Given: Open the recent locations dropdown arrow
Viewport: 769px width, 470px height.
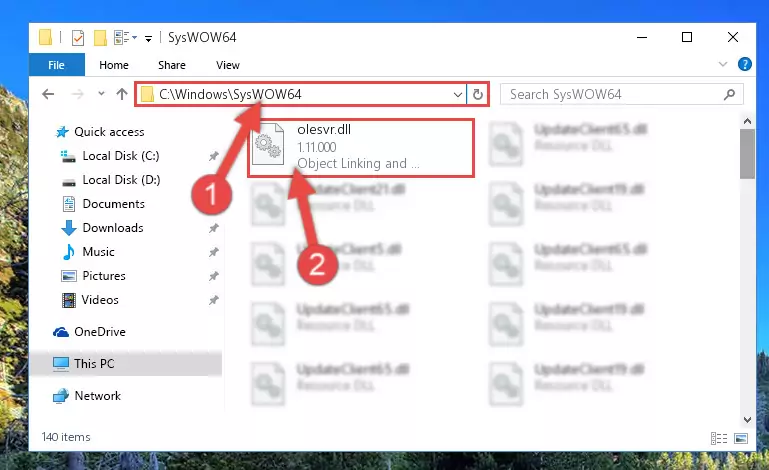Looking at the screenshot, I should (101, 93).
